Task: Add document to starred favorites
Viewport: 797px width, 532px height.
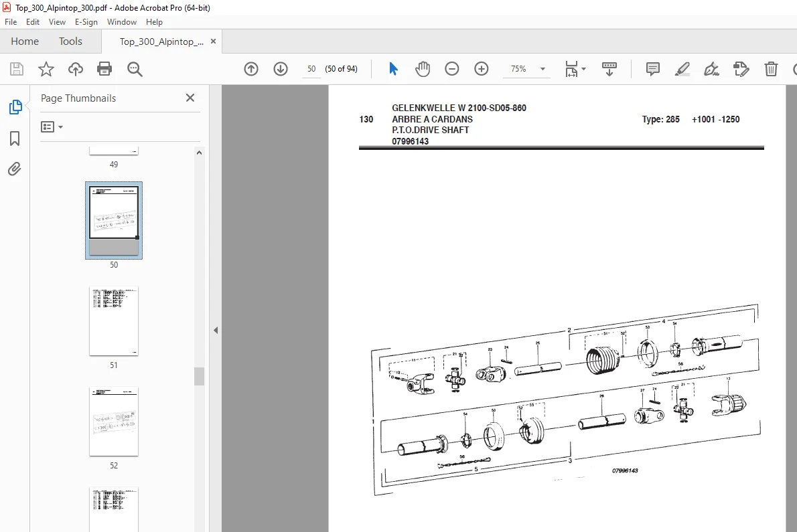Action: 46,69
